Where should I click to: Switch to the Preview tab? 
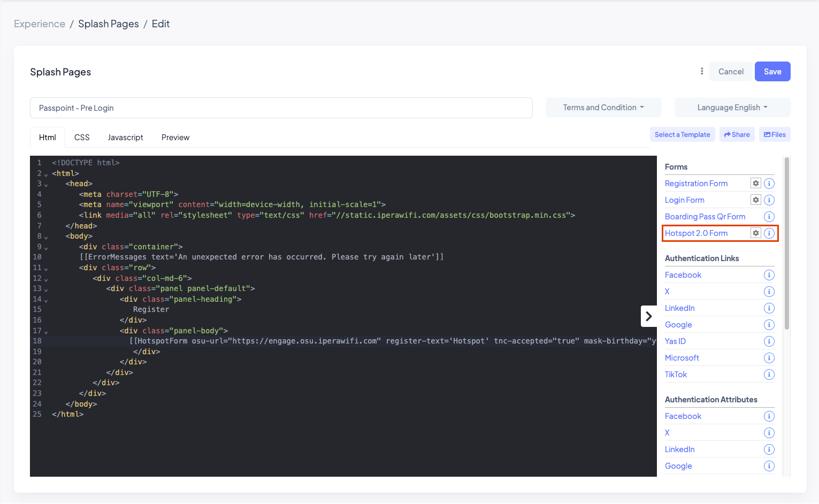175,138
